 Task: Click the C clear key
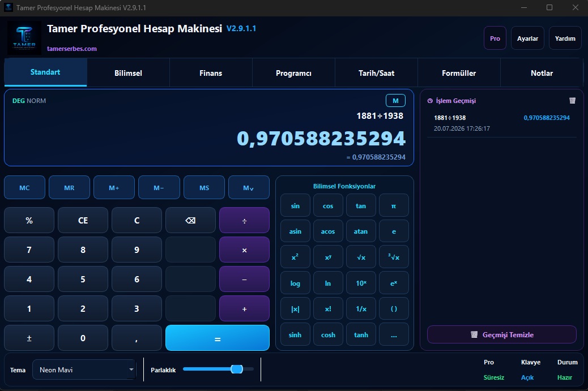pos(137,220)
